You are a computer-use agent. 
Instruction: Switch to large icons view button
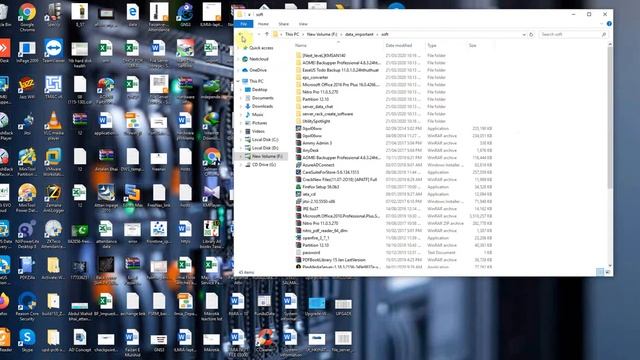(607, 272)
